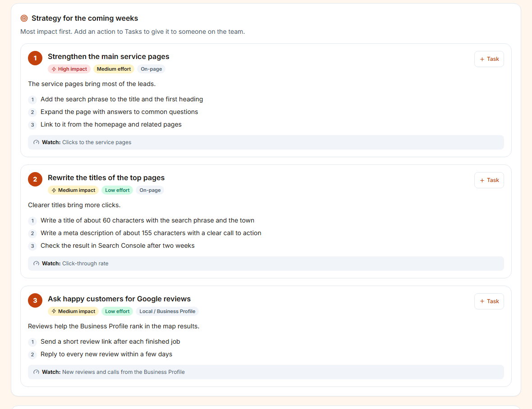
Task: Click the On-page tag on Strengthen the main service pages
Action: click(151, 69)
